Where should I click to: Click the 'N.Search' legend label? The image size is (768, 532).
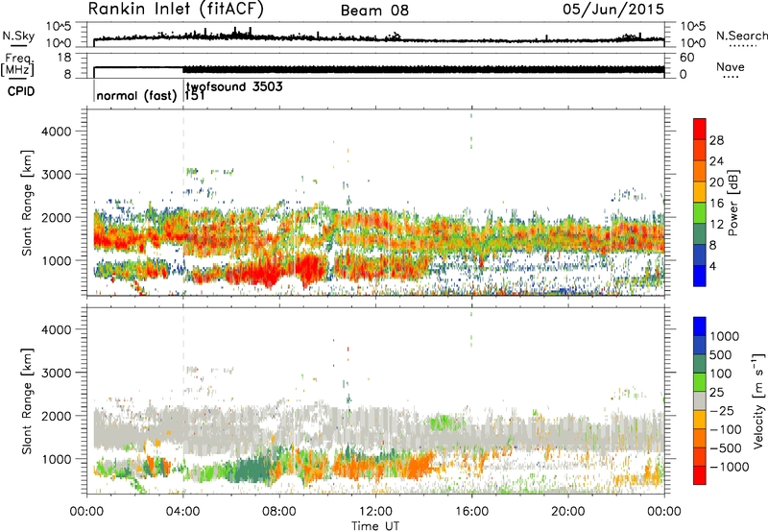(x=741, y=36)
